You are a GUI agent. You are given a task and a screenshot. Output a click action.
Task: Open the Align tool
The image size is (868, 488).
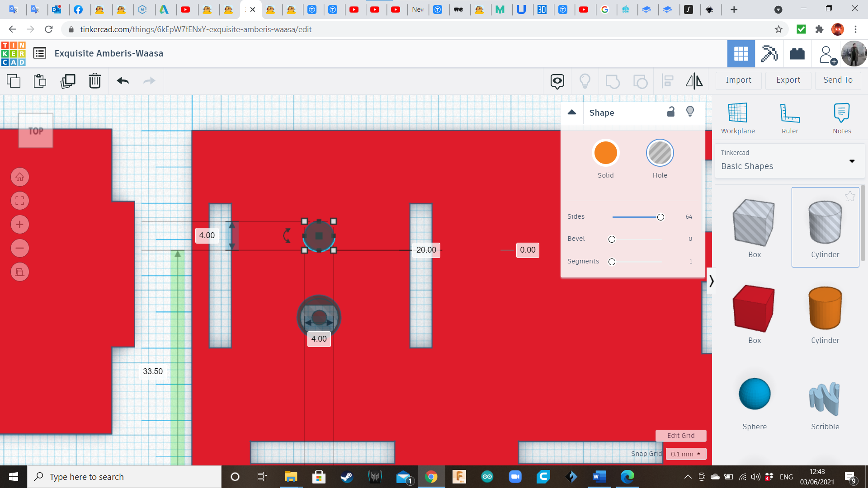click(x=668, y=81)
